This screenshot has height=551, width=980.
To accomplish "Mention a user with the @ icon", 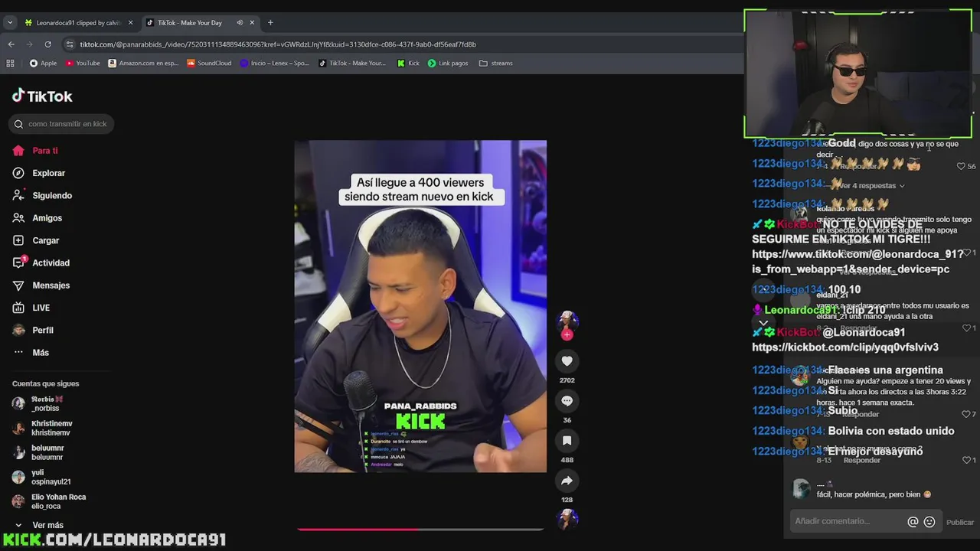I will 913,522.
